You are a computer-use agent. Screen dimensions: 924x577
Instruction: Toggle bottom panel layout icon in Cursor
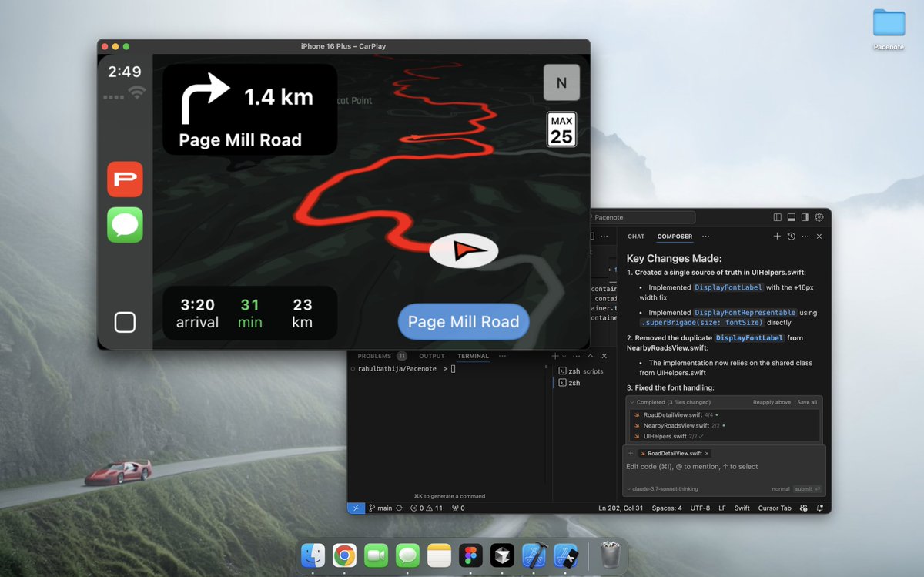[x=791, y=217]
